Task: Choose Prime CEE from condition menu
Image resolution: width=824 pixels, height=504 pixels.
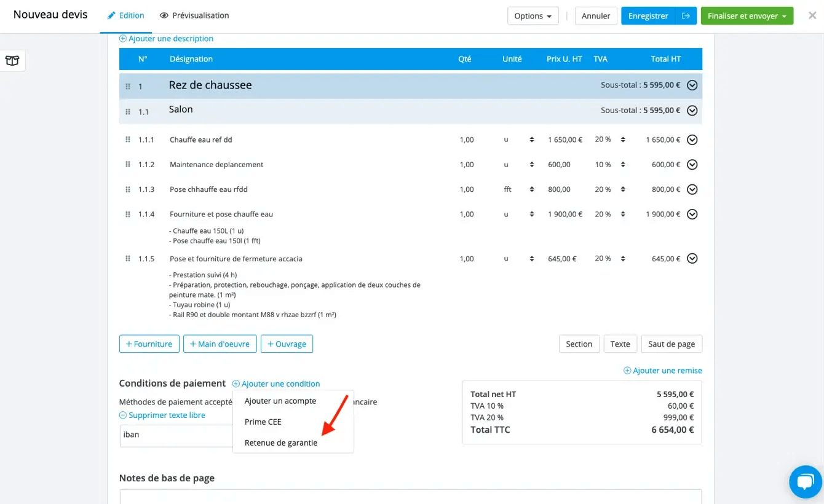Action: pyautogui.click(x=263, y=422)
